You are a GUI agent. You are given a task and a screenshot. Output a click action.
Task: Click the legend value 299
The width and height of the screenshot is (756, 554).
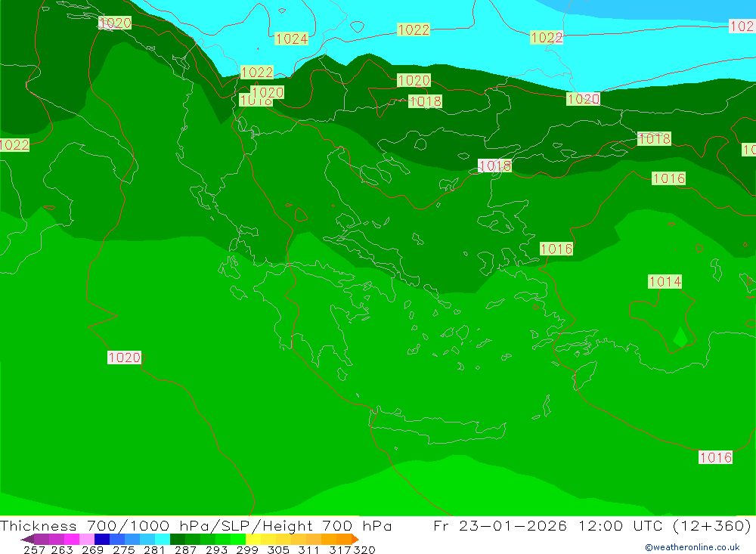tap(247, 549)
